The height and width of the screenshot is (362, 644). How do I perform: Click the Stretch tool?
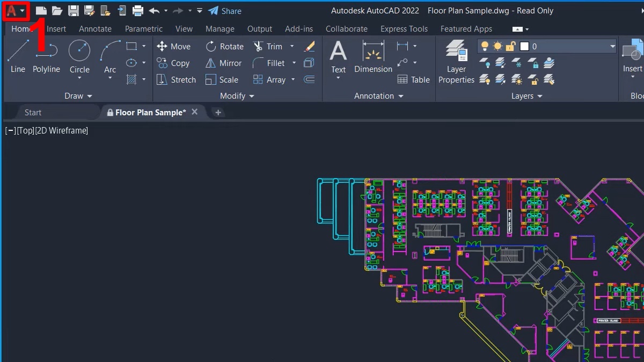coord(176,80)
